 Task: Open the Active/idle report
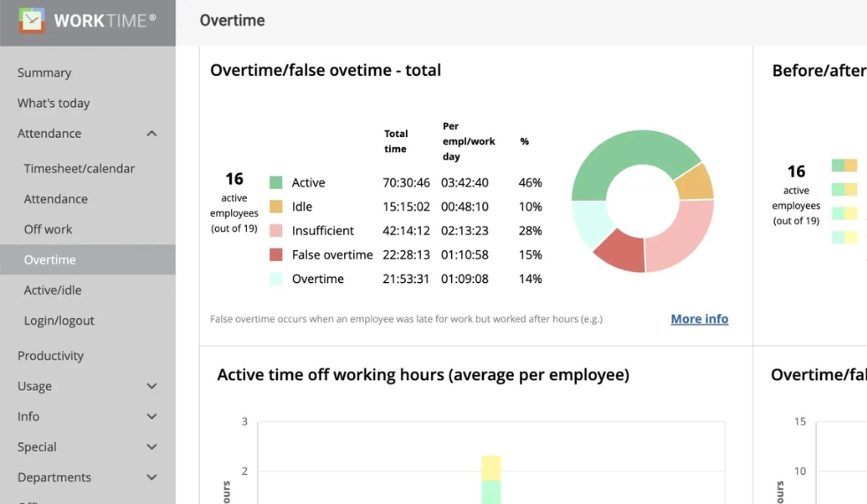coord(52,290)
